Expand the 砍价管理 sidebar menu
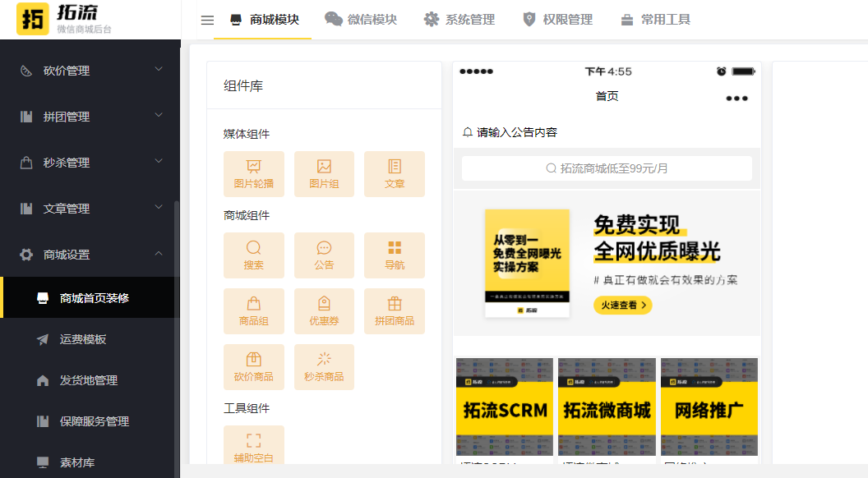This screenshot has width=868, height=478. click(x=90, y=71)
